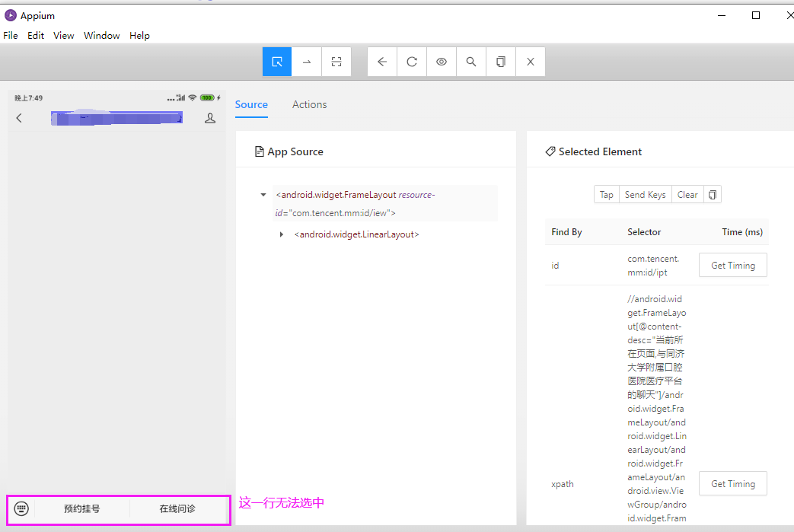794x532 pixels.
Task: Minimize the Appium window
Action: point(722,16)
